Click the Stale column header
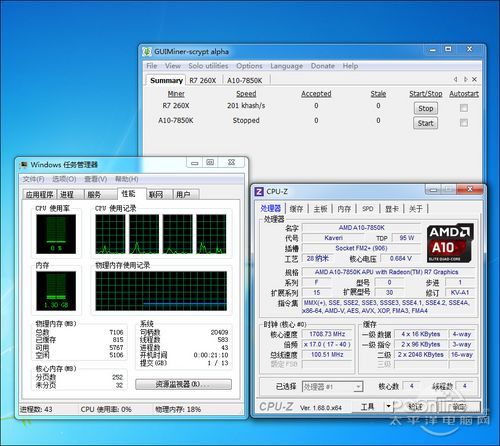 click(378, 94)
